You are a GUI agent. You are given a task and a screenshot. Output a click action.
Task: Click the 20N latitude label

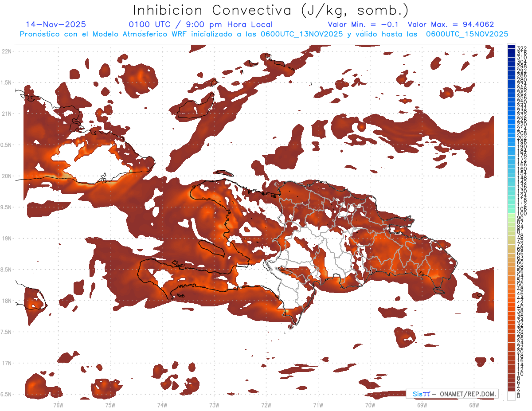pyautogui.click(x=7, y=176)
